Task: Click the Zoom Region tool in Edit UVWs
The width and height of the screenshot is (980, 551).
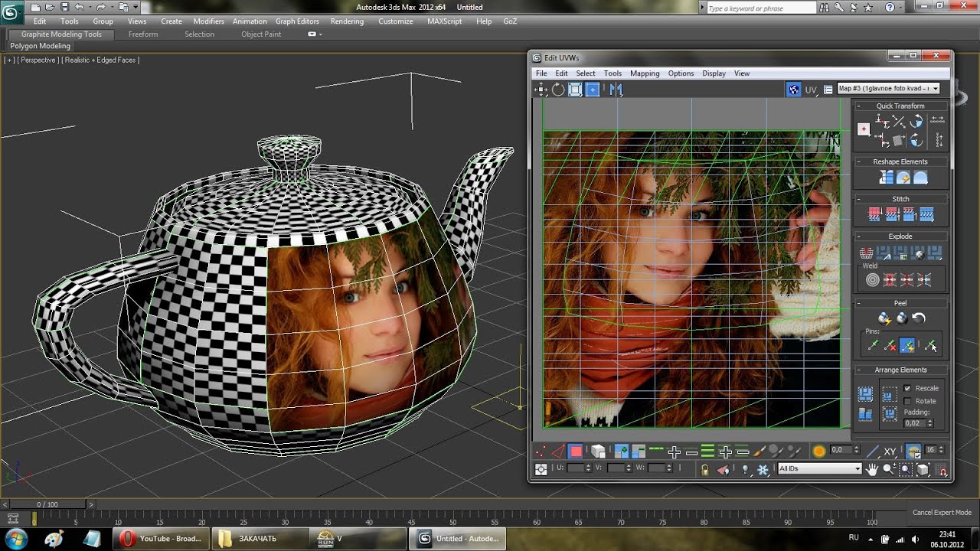Action: pyautogui.click(x=906, y=469)
